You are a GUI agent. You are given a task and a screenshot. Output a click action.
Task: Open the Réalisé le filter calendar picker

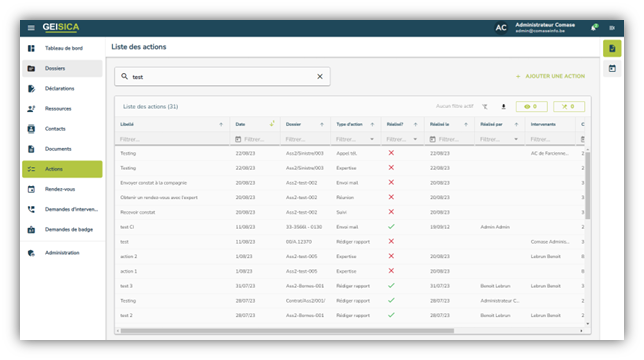coord(432,140)
